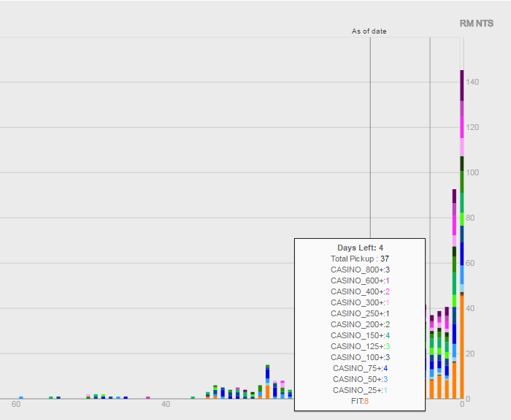Click the 'CASINO_200+:2' tooltip row
This screenshot has width=511, height=420.
pos(360,325)
